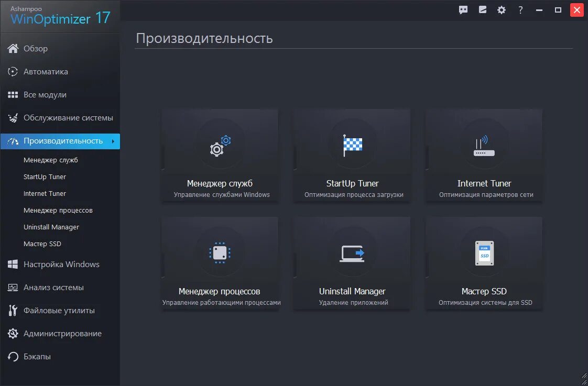Click the laptop arrow icon on Uninstall Manager tile

pyautogui.click(x=352, y=253)
